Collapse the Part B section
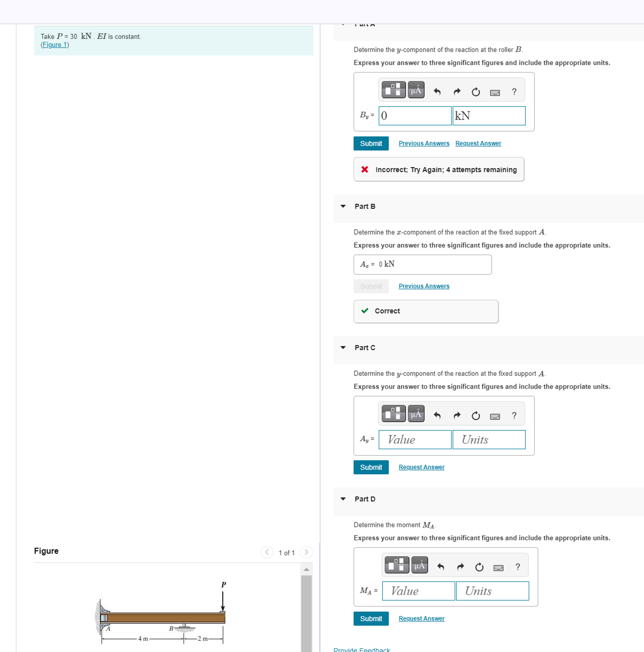The height and width of the screenshot is (652, 644). 343,206
